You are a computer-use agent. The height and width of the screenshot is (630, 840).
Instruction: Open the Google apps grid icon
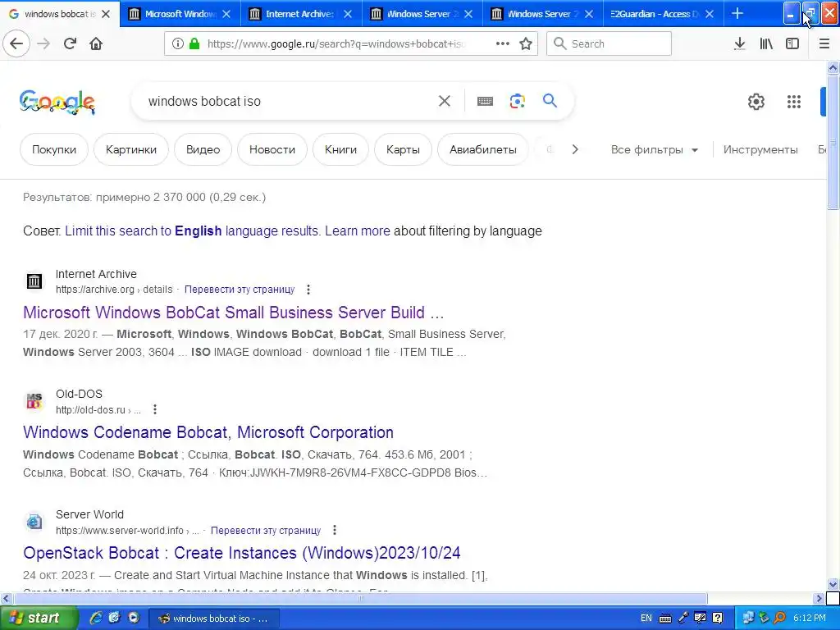click(x=794, y=101)
